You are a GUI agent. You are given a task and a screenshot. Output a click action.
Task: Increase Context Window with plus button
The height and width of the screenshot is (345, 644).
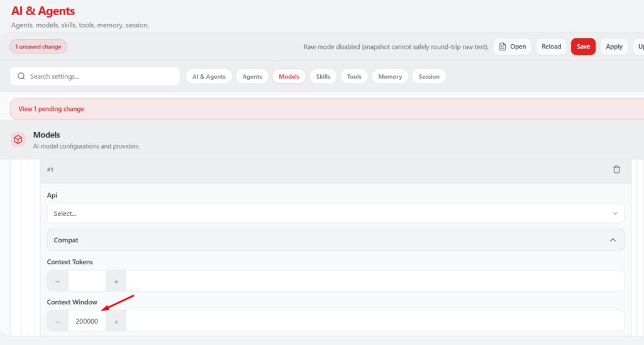[x=116, y=321]
